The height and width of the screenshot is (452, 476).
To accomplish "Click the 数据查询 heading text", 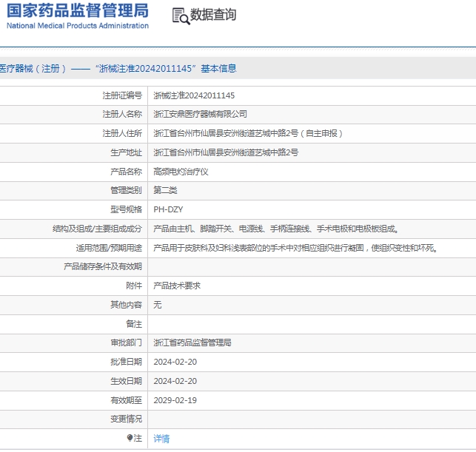I will click(x=213, y=15).
